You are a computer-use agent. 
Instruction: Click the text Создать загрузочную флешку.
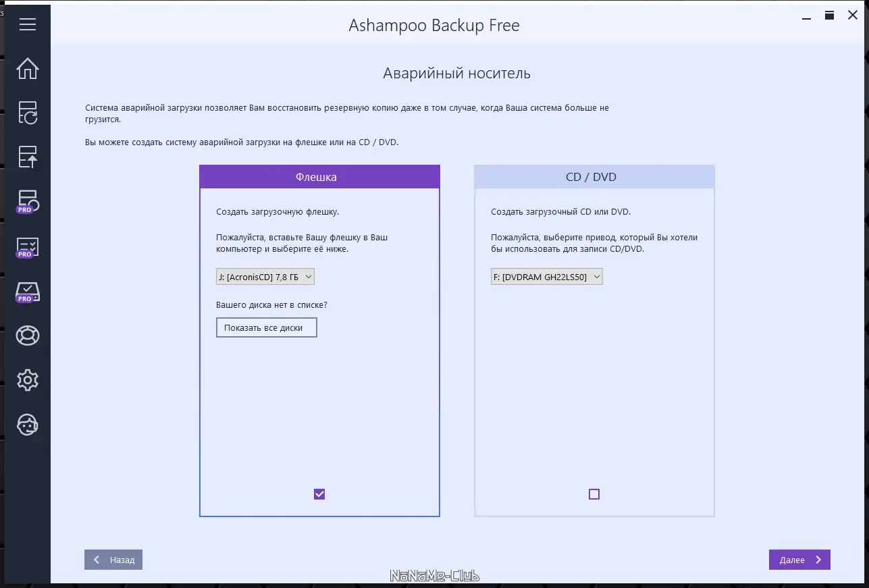[x=278, y=212]
